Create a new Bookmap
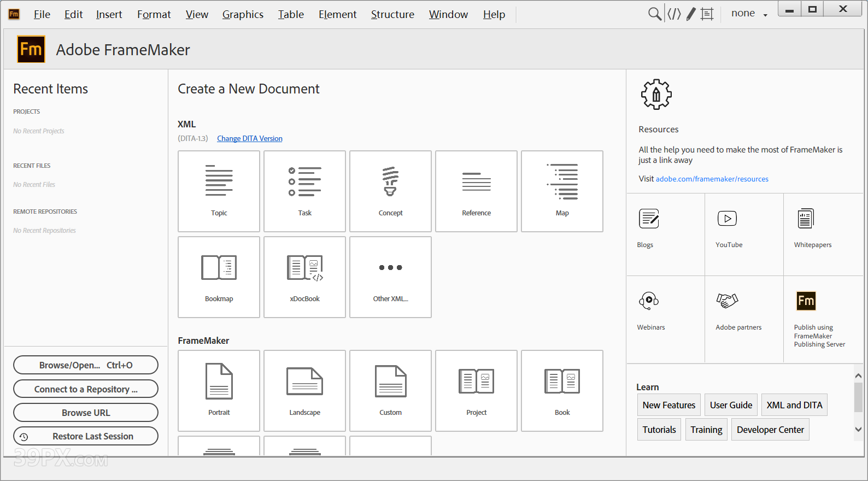This screenshot has height=481, width=868. (x=219, y=277)
